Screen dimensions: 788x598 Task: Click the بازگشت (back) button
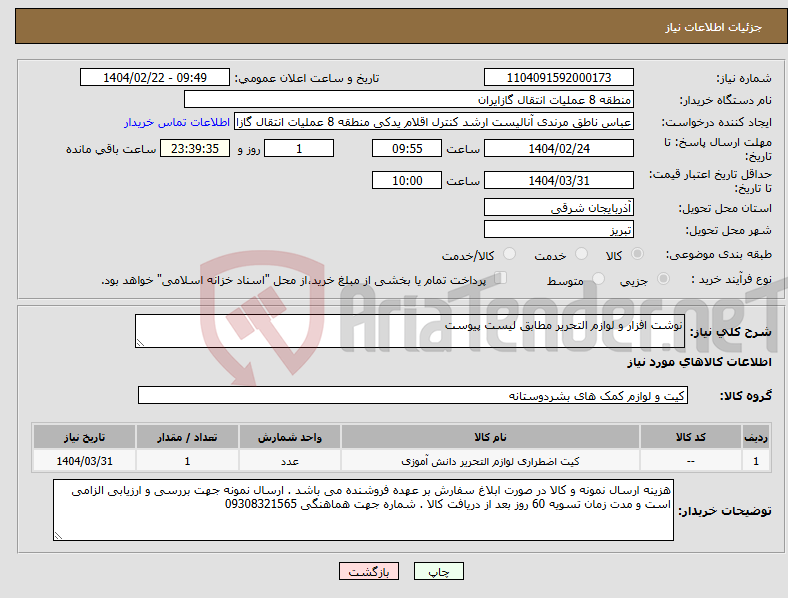369,571
